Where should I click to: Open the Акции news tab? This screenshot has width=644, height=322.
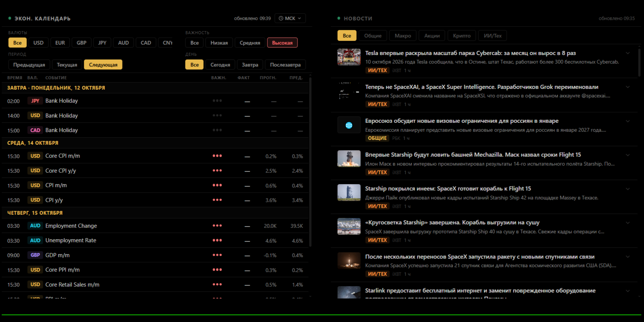coord(432,36)
